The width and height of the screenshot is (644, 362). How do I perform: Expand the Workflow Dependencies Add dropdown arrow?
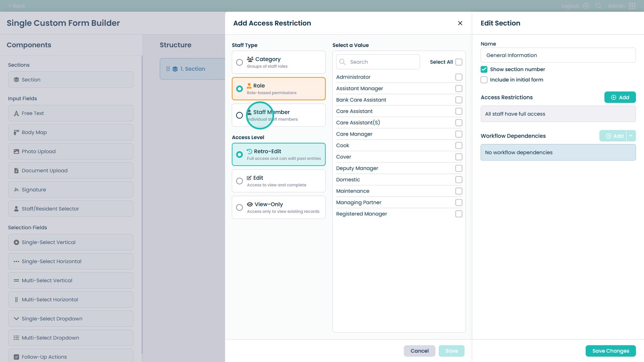click(631, 136)
